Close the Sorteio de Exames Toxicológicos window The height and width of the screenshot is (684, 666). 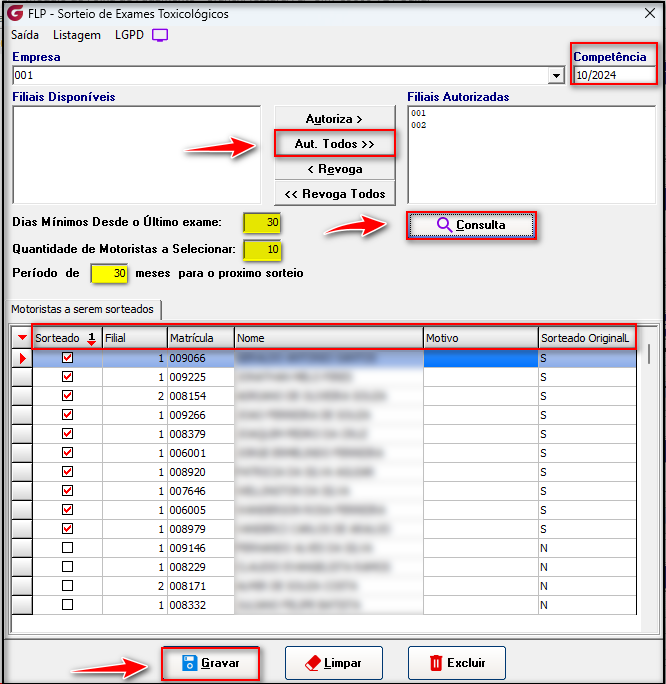click(x=650, y=13)
